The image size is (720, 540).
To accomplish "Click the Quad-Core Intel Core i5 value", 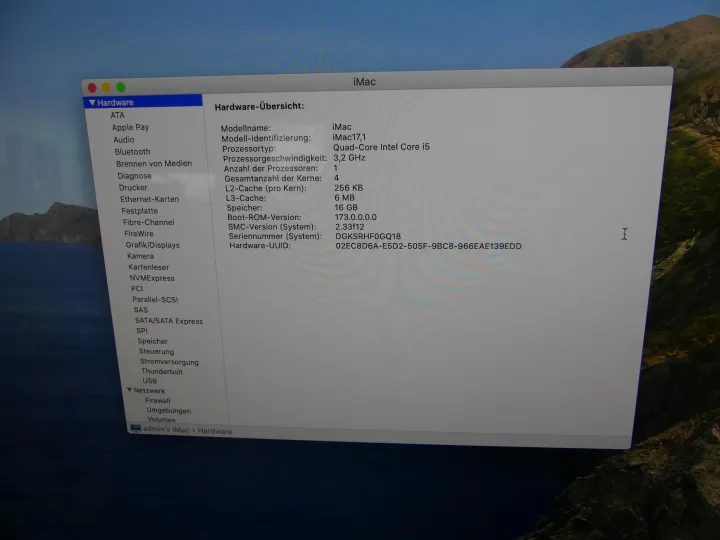I will (x=381, y=147).
